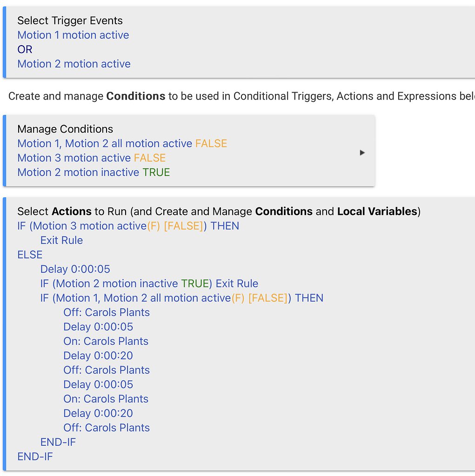
Task: Click the final outer END-IF line
Action: tap(35, 456)
